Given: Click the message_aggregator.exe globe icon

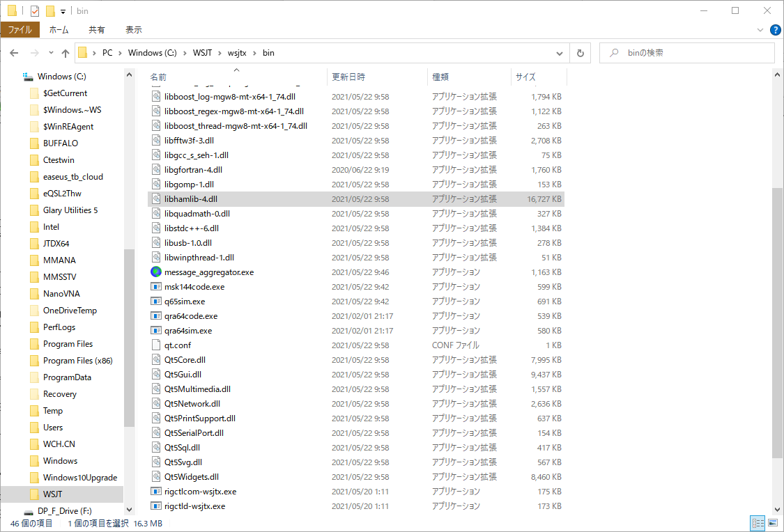Looking at the screenshot, I should [x=156, y=272].
